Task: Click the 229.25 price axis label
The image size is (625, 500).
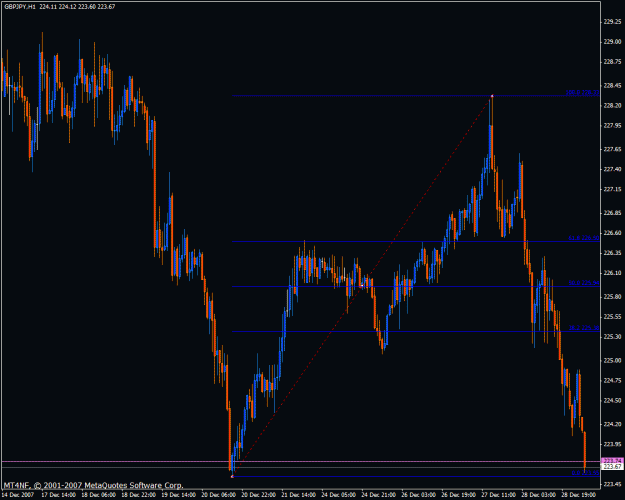Action: (612, 22)
